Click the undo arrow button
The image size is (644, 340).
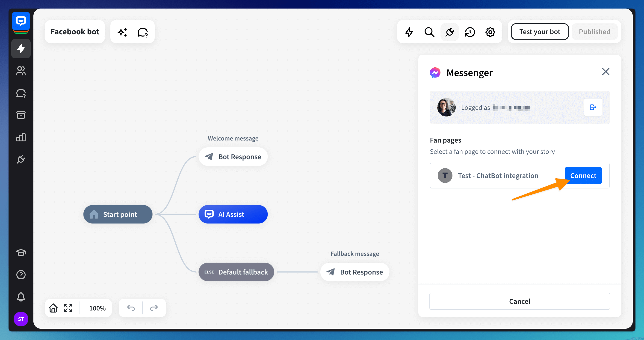(131, 308)
